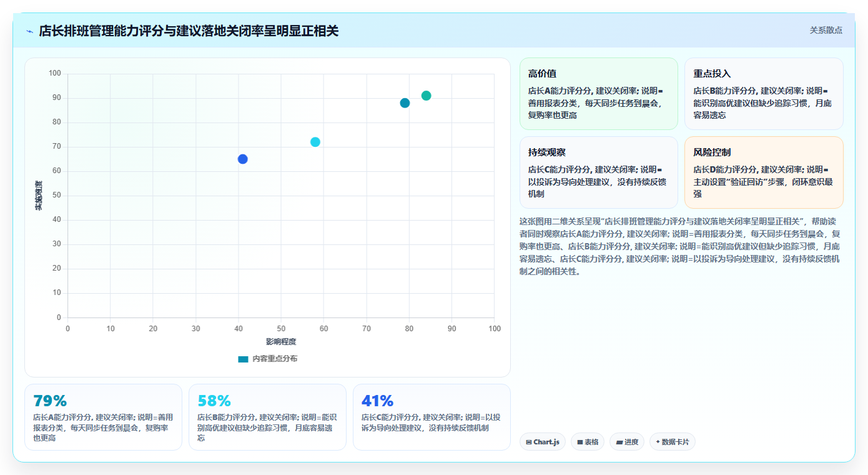Click the lightning icon beside the title
868x475 pixels.
pos(30,31)
